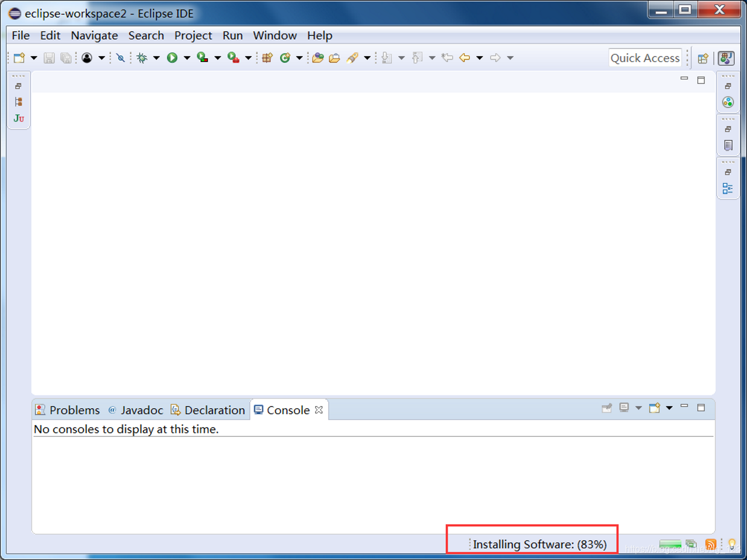Screen dimensions: 747x560
Task: Open the Search dropdown arrow
Action: point(366,58)
